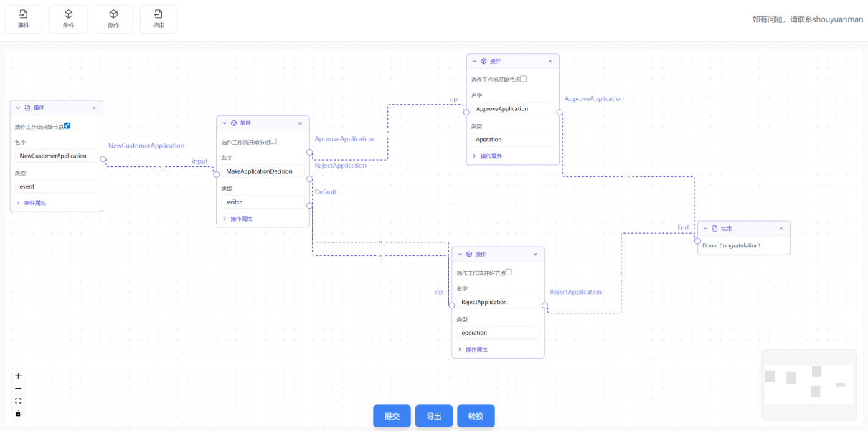This screenshot has width=868, height=431.
Task: Click the ApproveApplication name input field
Action: tap(512, 109)
